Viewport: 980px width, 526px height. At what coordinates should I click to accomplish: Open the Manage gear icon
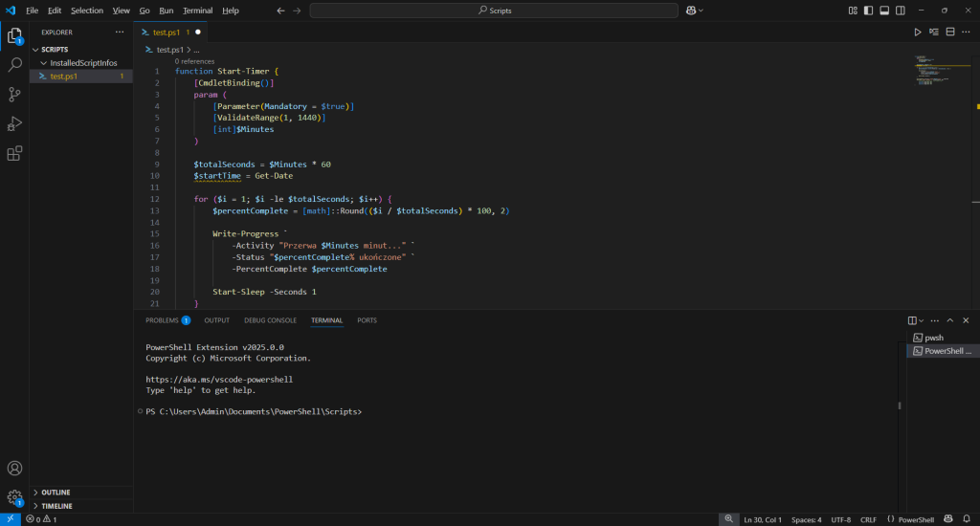(14, 497)
